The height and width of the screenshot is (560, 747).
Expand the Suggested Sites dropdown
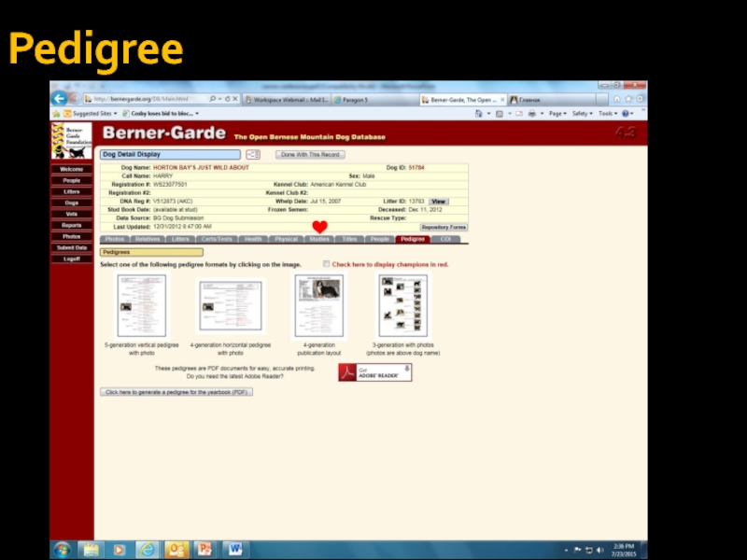point(115,114)
